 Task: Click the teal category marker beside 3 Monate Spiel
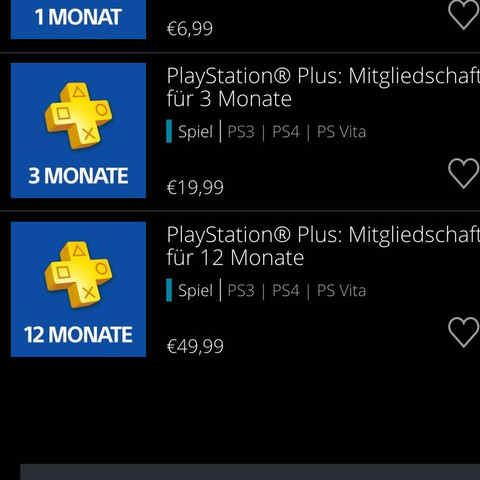[x=169, y=131]
